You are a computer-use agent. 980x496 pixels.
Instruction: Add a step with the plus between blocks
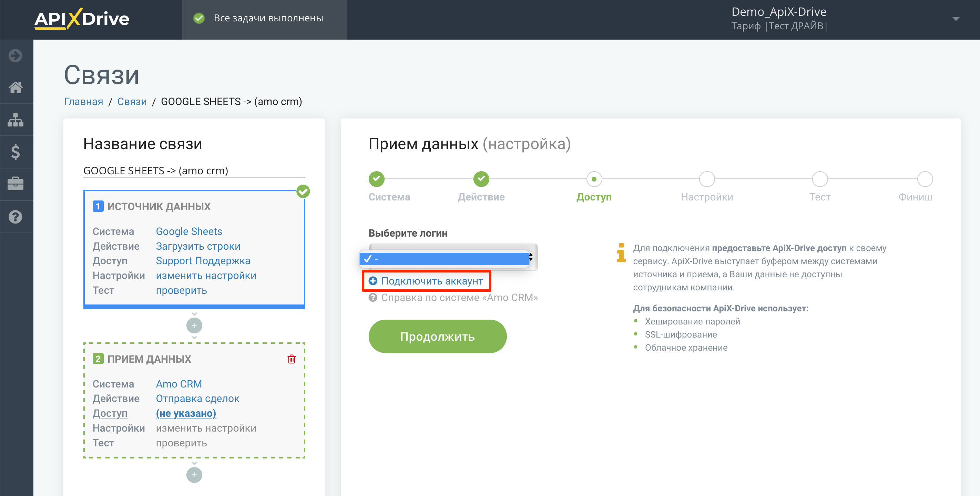point(194,325)
